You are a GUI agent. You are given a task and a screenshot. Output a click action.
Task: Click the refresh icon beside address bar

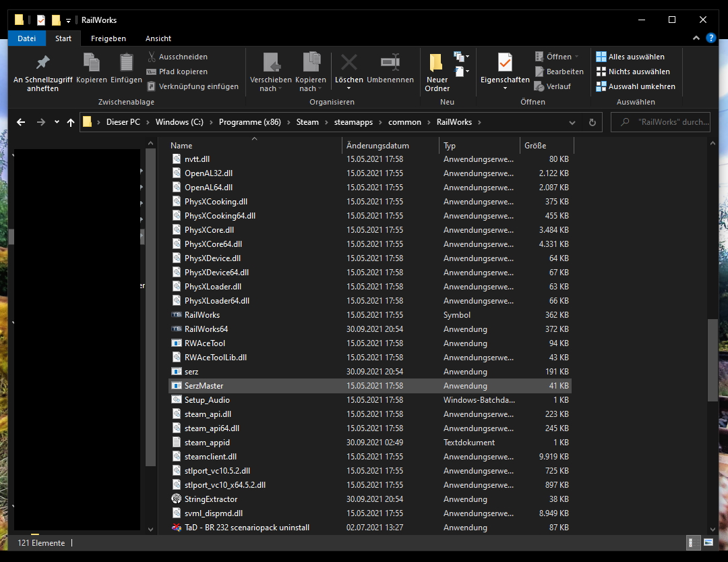pyautogui.click(x=592, y=122)
